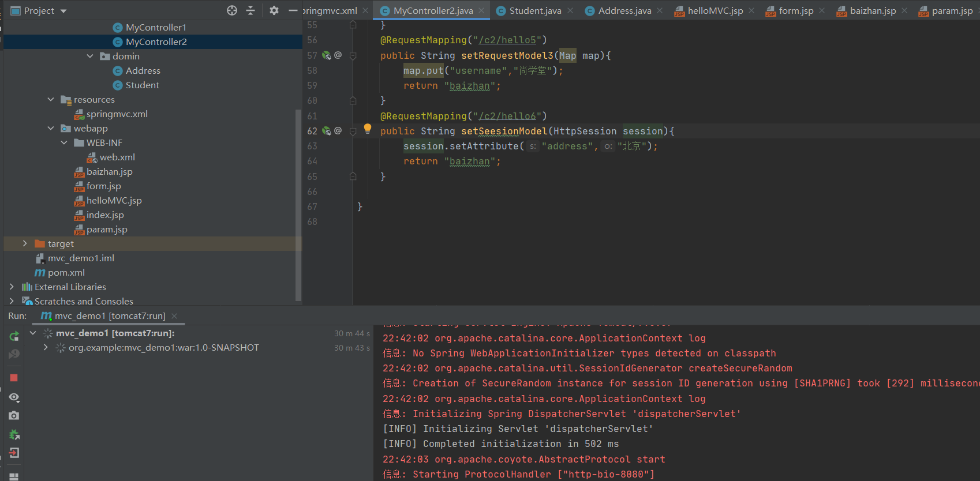This screenshot has width=980, height=481.
Task: Close the mvc_demo1 [tomcat7:run] run tab
Action: click(x=174, y=316)
